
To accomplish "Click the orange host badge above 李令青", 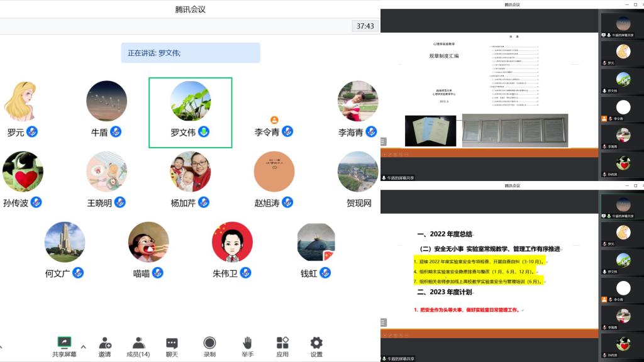I will click(x=274, y=120).
